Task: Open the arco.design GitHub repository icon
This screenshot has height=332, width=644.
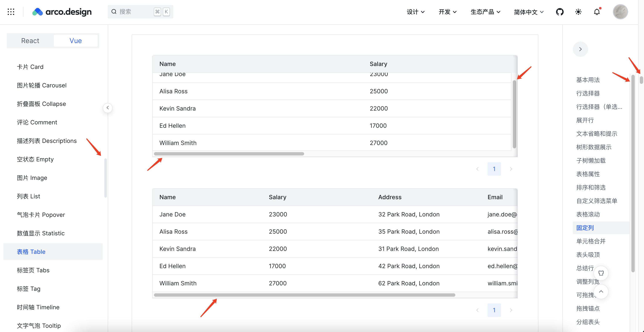Action: click(x=560, y=12)
